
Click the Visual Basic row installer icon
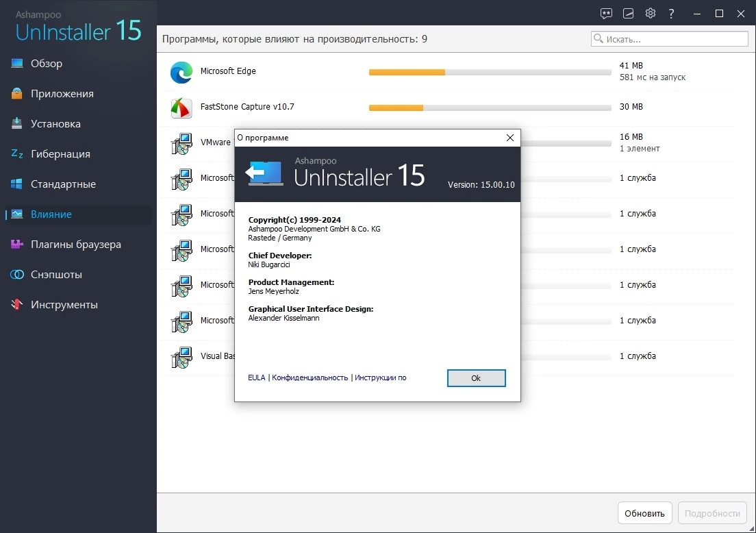pyautogui.click(x=181, y=358)
